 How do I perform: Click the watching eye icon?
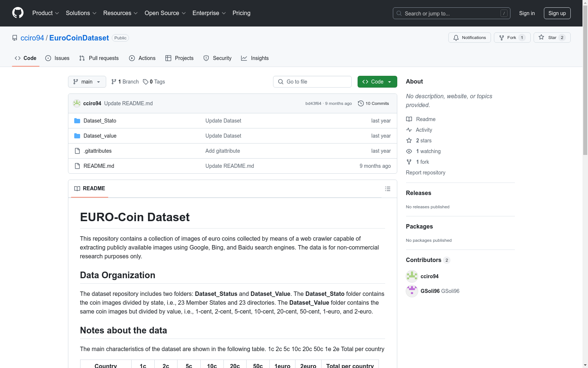409,151
